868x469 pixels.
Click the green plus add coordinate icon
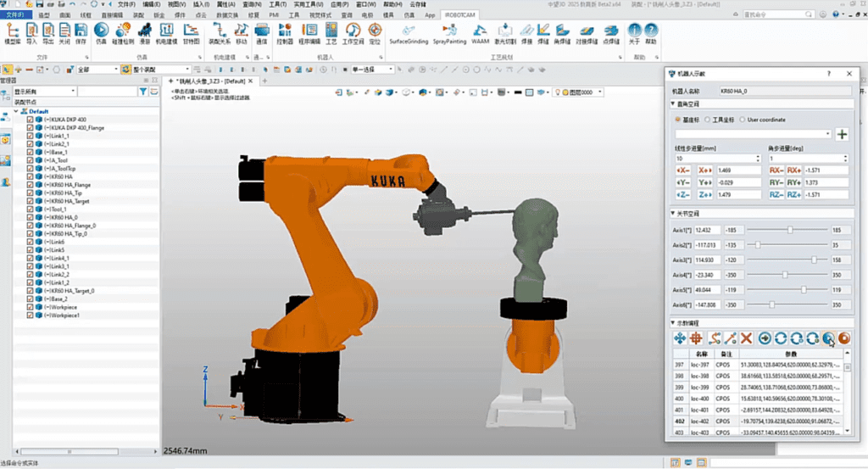[x=842, y=134]
